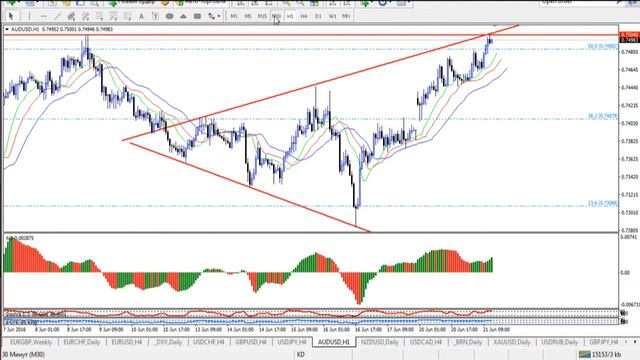
Task: Select the horizontal line drawing tool
Action: 43,16
